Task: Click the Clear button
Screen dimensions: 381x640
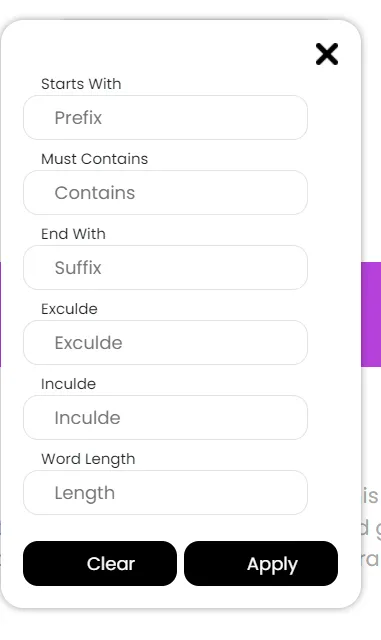Action: 100,564
